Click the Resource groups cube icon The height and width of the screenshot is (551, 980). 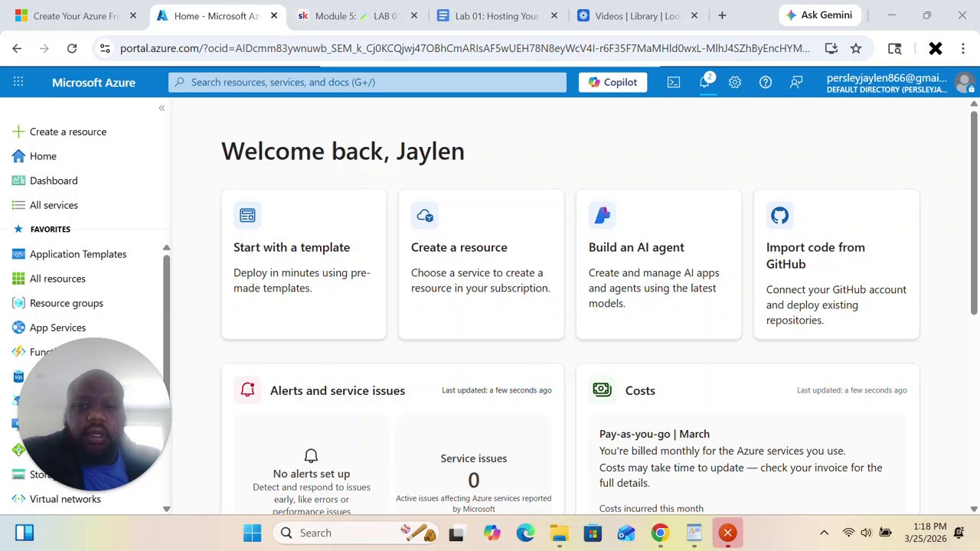(x=18, y=303)
